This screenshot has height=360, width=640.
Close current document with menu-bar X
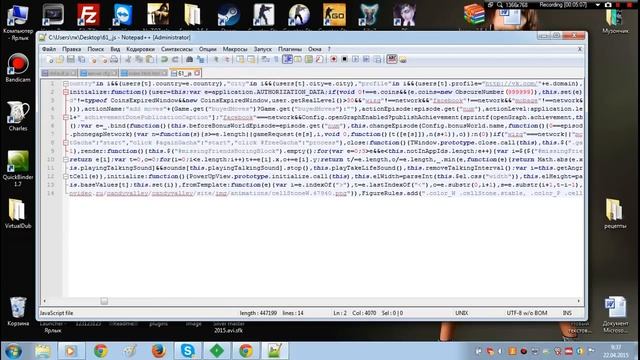[580, 49]
